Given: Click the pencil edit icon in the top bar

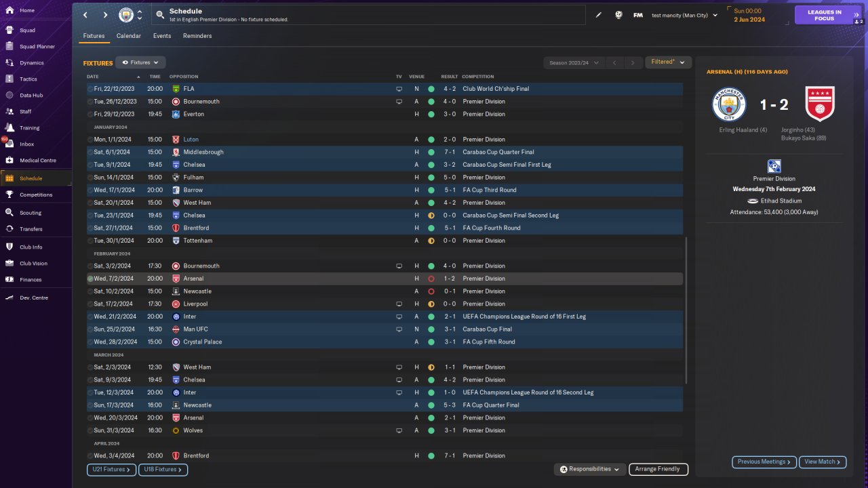Looking at the screenshot, I should pyautogui.click(x=599, y=15).
